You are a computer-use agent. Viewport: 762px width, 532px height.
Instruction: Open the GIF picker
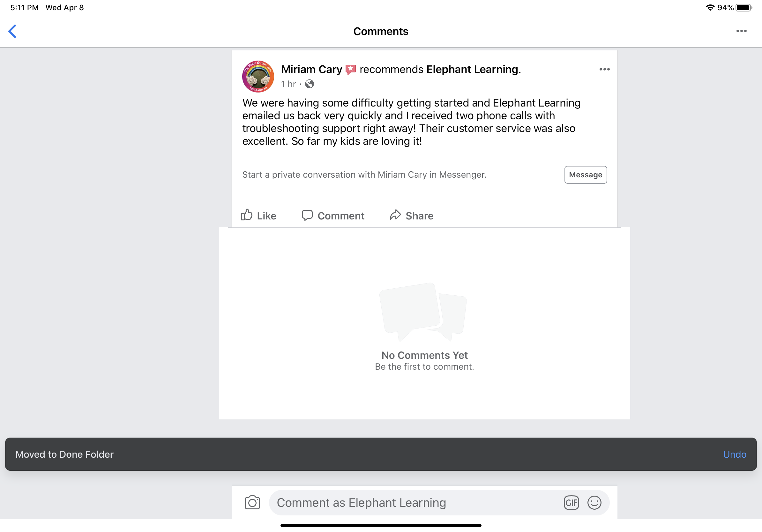571,502
